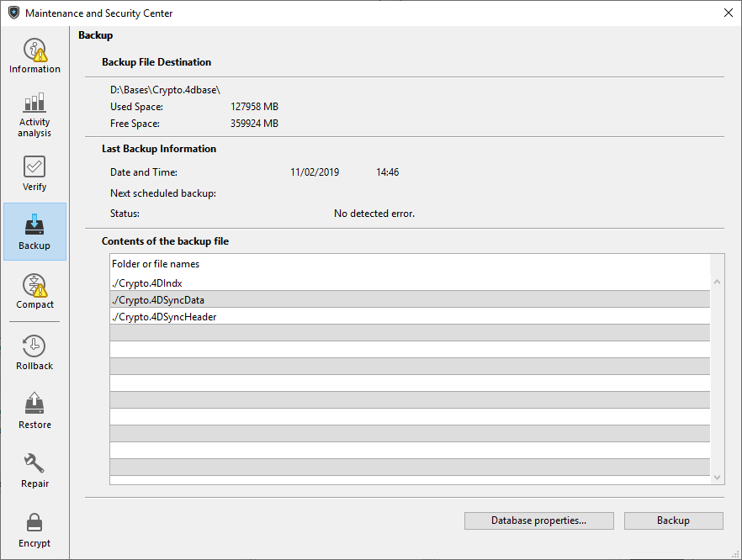Screen dimensions: 742x560
Task: Click the list scrollbar down arrow
Action: point(717,477)
